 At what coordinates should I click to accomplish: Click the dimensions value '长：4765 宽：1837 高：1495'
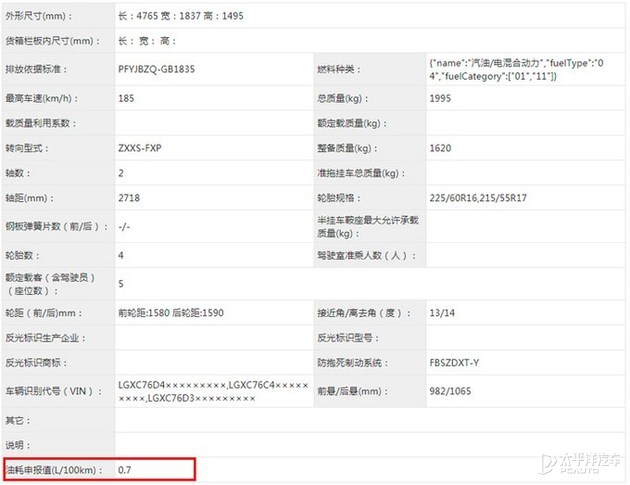(180, 16)
